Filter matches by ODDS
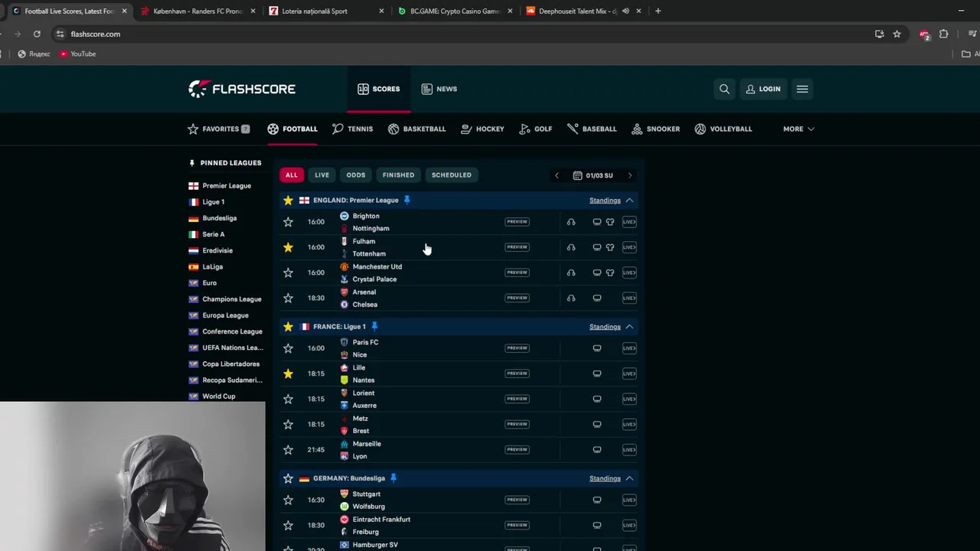The image size is (980, 551). [356, 175]
